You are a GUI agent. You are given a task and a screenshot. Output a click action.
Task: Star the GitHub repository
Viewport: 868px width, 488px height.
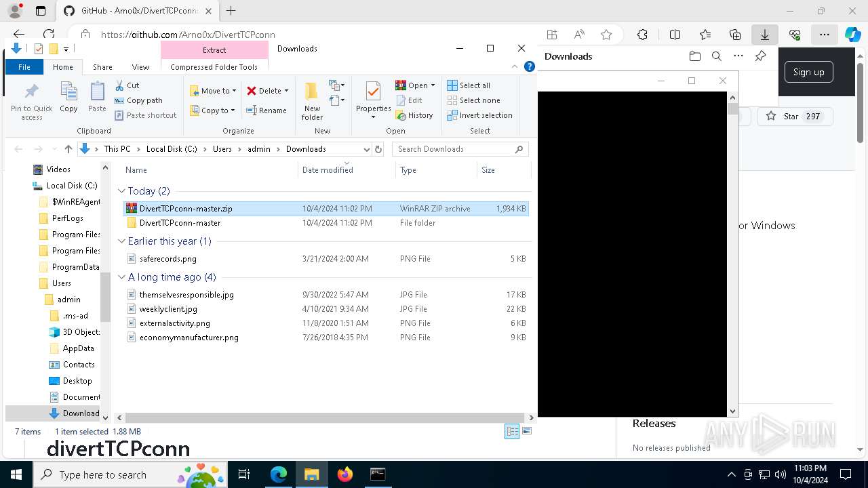(794, 117)
